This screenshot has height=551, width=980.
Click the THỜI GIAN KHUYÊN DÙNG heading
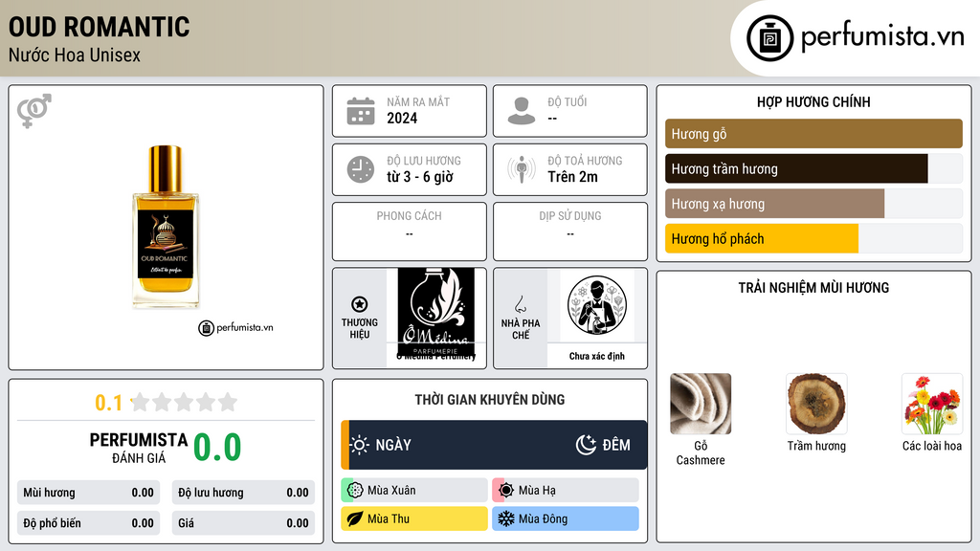[x=490, y=400]
